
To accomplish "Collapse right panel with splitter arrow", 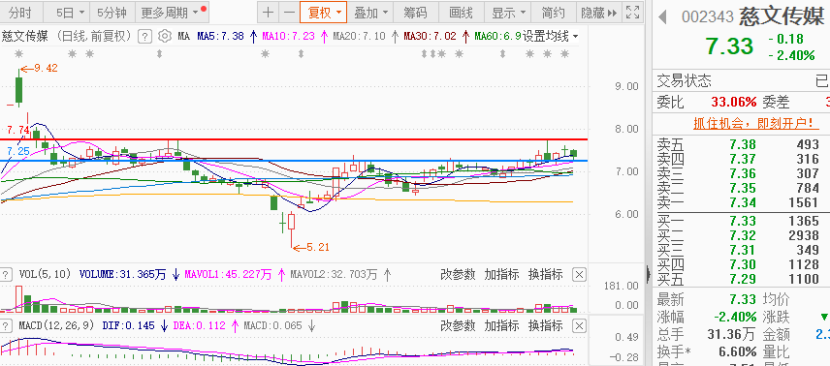I will [648, 274].
